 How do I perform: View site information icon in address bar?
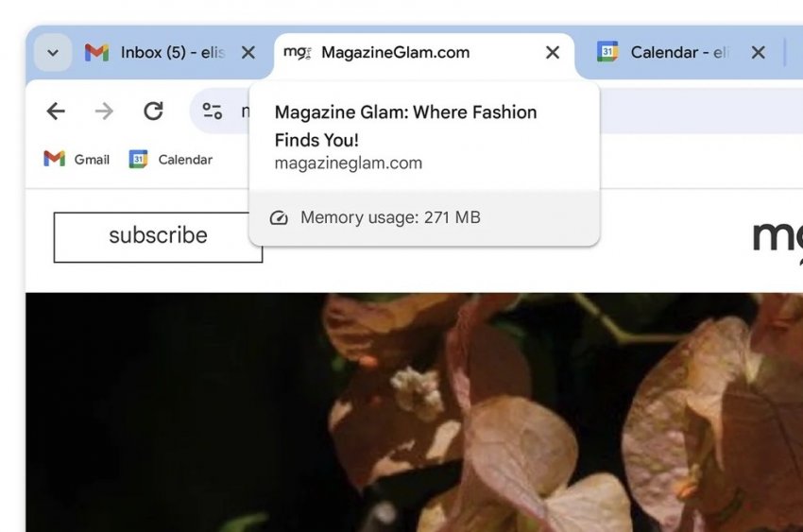tap(213, 112)
